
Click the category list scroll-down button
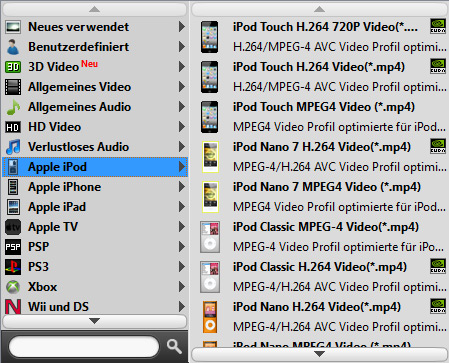coord(95,321)
